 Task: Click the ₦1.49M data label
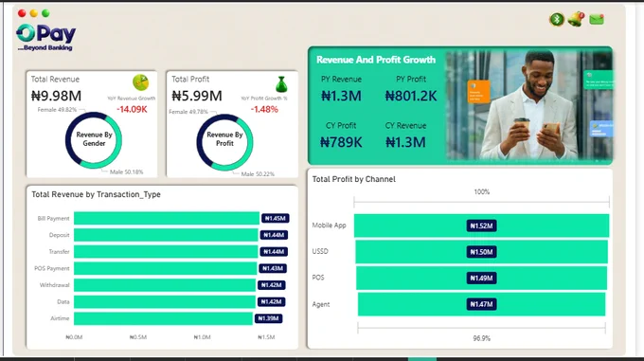pyautogui.click(x=481, y=278)
